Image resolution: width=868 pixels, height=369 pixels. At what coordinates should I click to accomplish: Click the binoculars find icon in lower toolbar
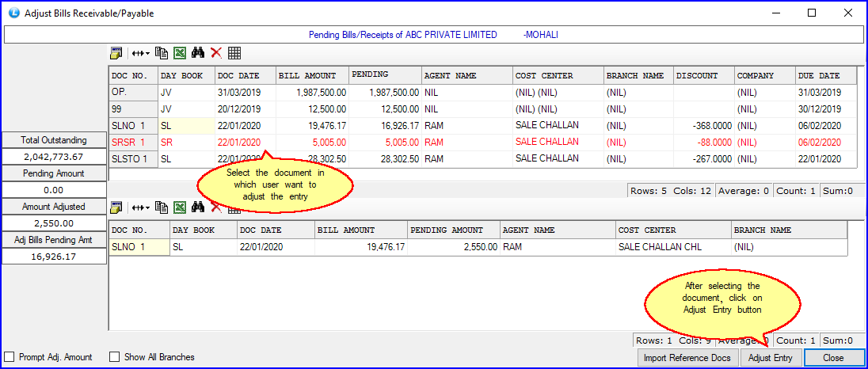[198, 207]
